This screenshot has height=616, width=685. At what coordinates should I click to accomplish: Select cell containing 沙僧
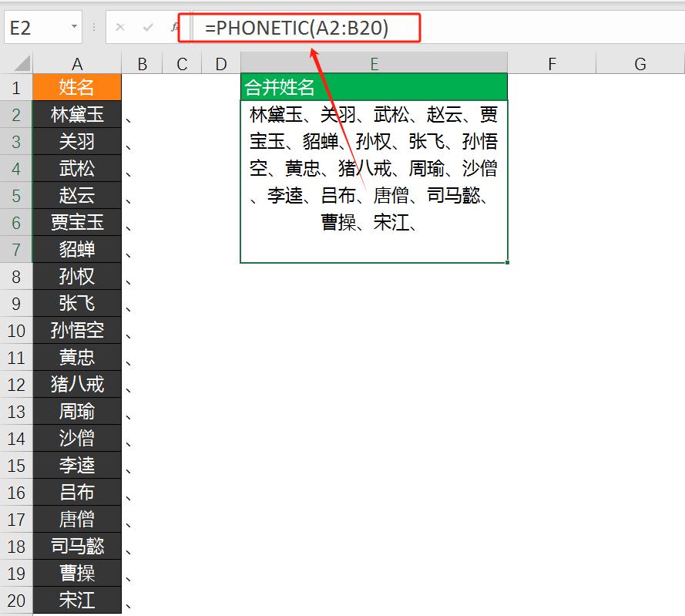tap(77, 438)
